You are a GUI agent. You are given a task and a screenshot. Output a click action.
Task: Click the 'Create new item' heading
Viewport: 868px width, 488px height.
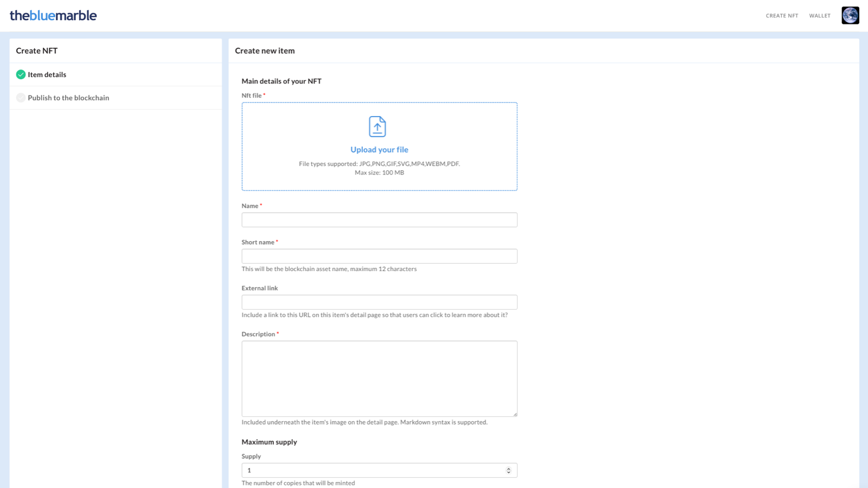(265, 51)
